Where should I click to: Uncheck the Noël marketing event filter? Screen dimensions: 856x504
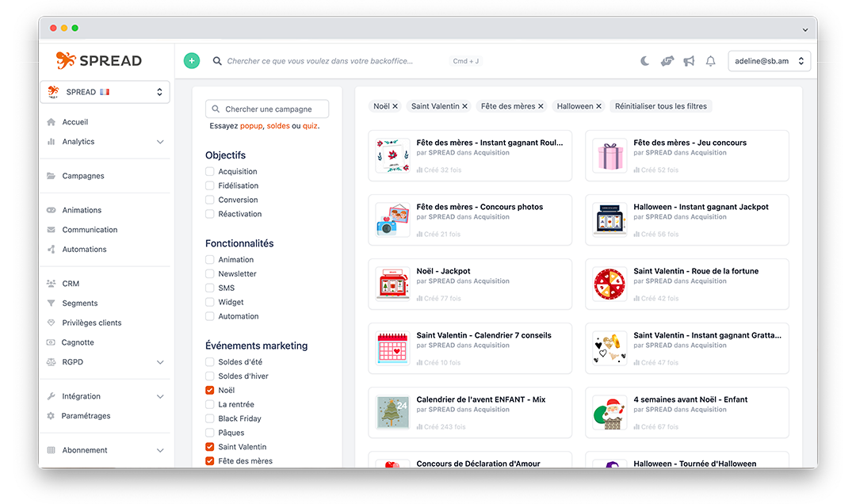[208, 390]
